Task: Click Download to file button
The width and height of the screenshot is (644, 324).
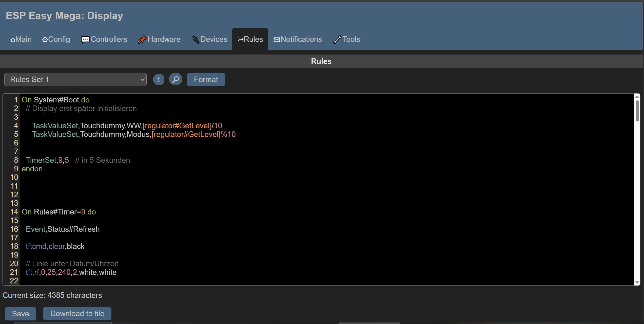Action: (x=77, y=314)
